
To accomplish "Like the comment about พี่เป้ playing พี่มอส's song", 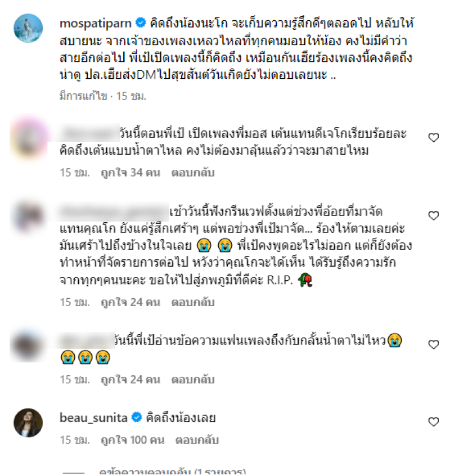I will click(x=433, y=137).
